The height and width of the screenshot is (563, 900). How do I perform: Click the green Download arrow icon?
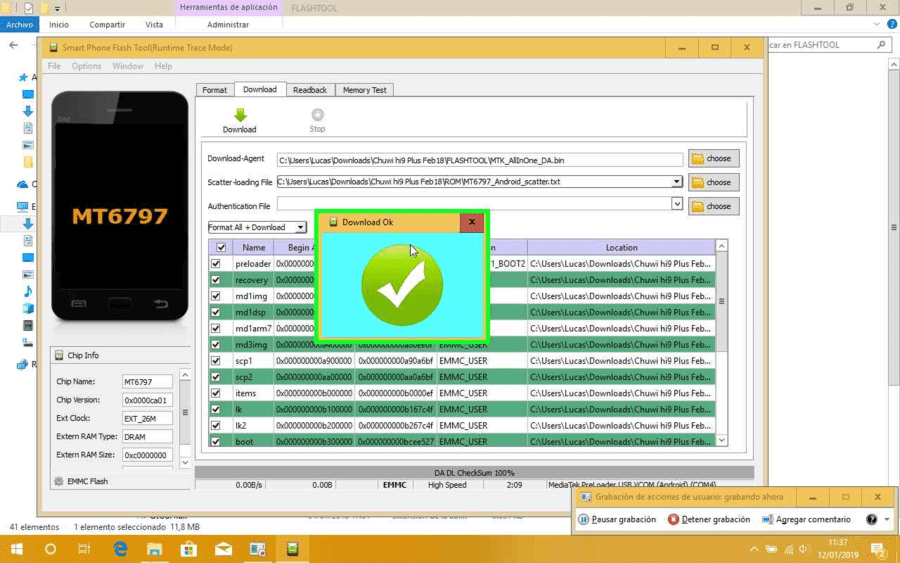point(240,115)
